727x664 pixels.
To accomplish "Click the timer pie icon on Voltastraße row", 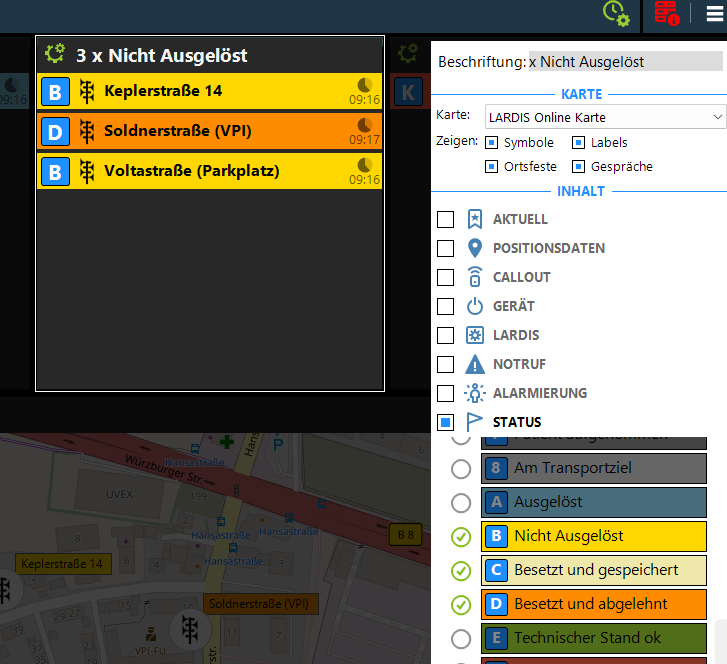I will click(365, 165).
